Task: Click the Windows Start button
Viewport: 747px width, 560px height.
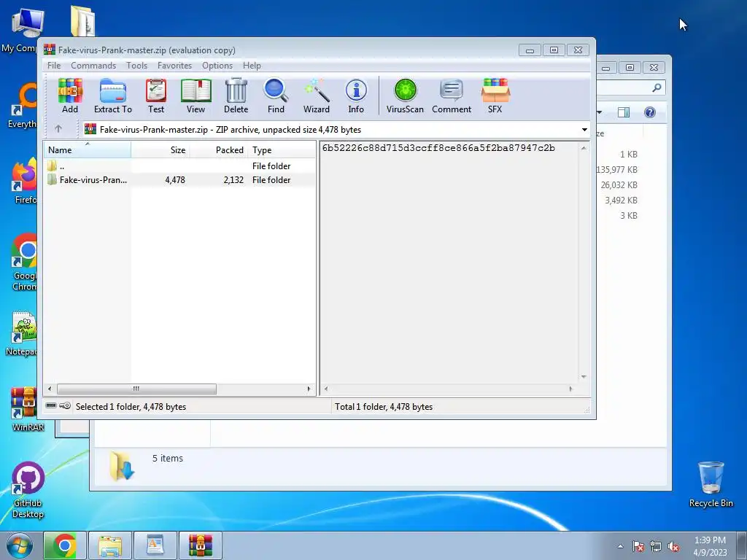Action: (19, 545)
